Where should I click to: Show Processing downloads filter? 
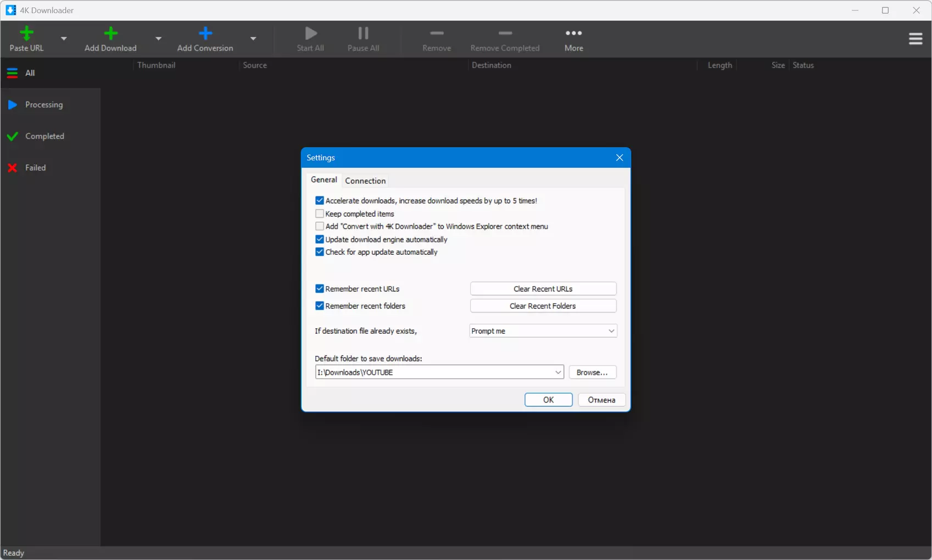[51, 104]
